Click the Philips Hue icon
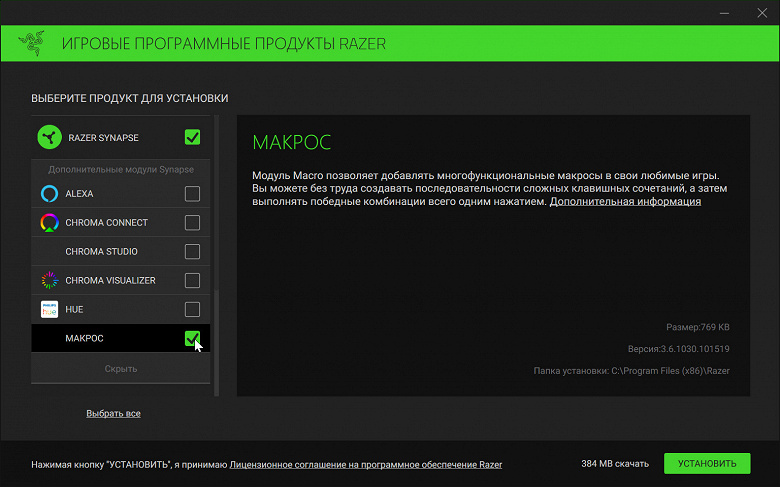The image size is (780, 487). tap(49, 309)
